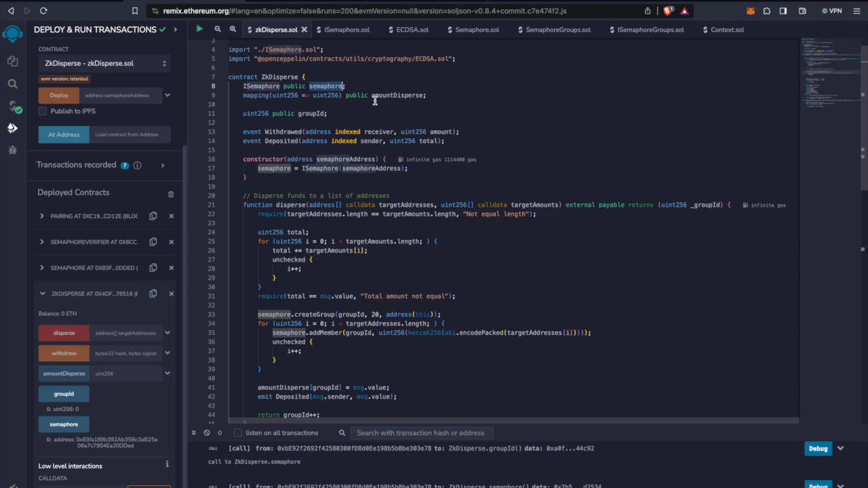
Task: Open Brave wallet icon
Action: click(802, 11)
